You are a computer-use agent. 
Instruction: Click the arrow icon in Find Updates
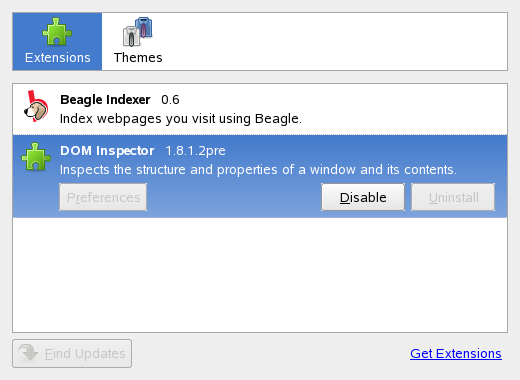click(28, 353)
